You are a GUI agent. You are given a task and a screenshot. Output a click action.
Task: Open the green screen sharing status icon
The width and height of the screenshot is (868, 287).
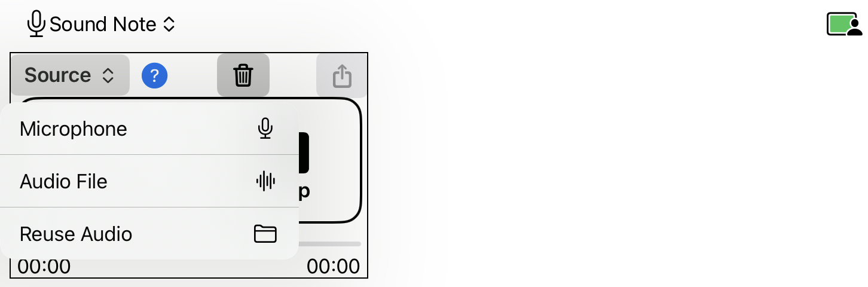coord(844,25)
